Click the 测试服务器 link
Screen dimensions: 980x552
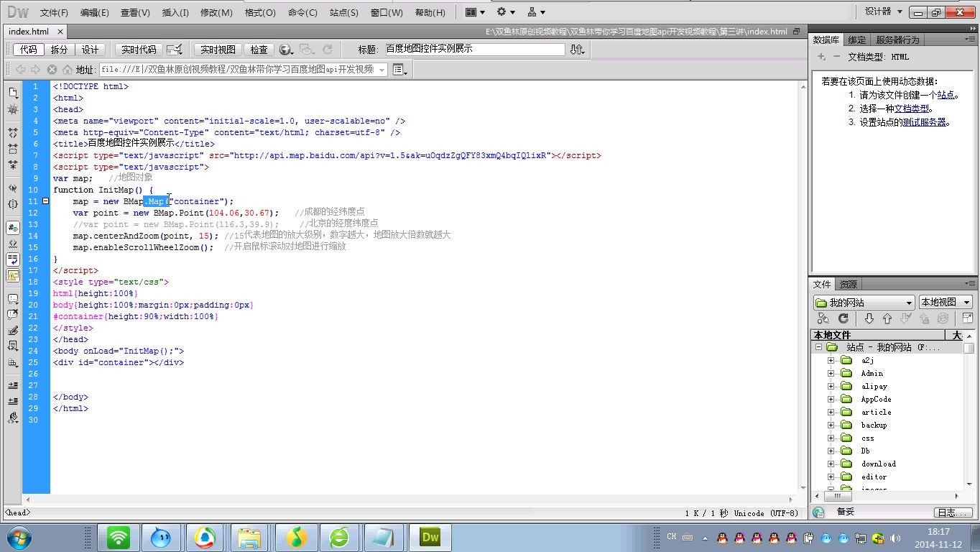coord(925,122)
